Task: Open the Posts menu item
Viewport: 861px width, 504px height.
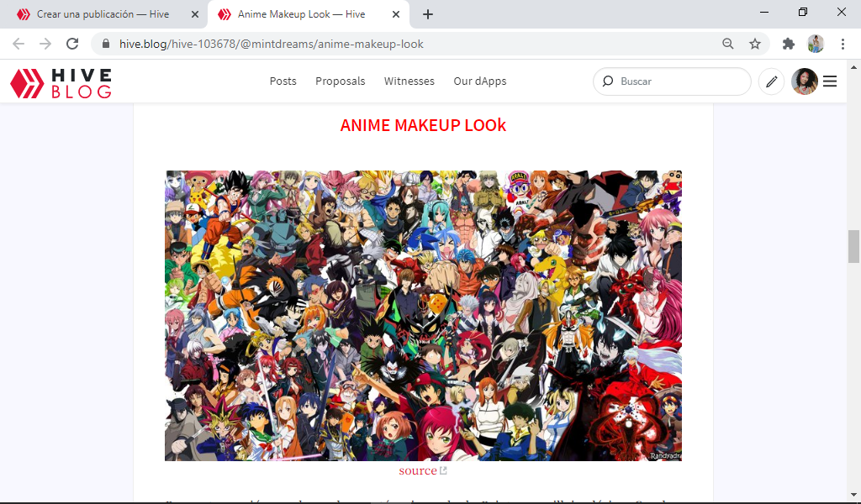Action: [x=283, y=81]
